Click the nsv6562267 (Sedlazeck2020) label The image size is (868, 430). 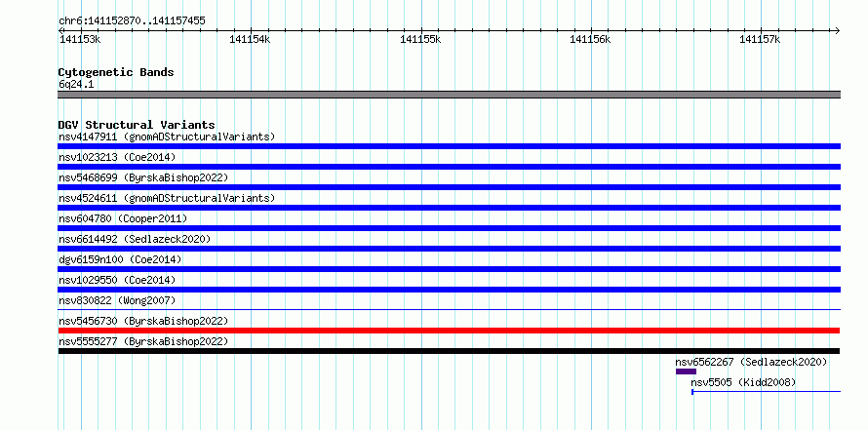pyautogui.click(x=751, y=362)
